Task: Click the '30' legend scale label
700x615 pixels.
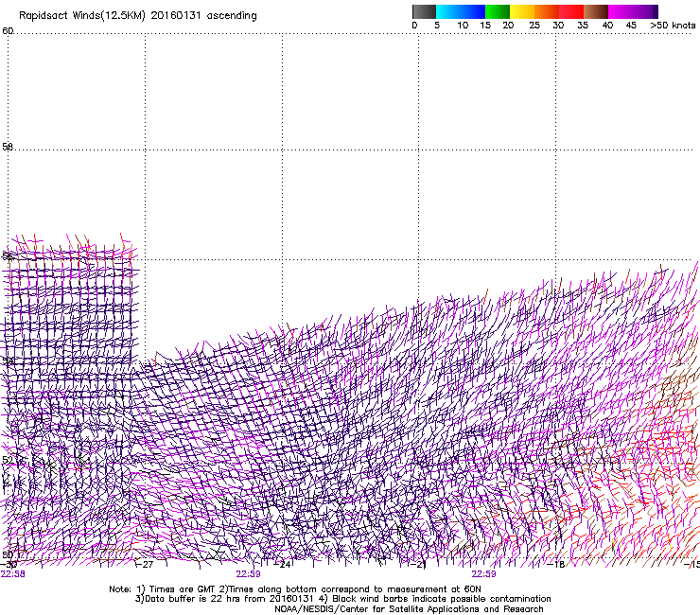Action: coord(558,26)
